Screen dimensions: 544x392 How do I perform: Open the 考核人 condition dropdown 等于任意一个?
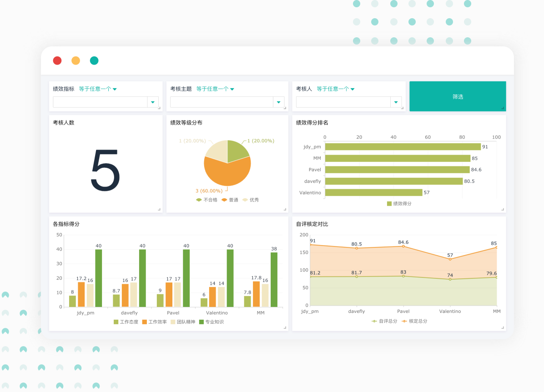click(336, 89)
